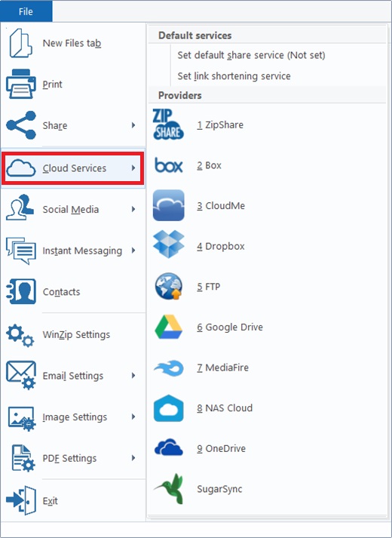The height and width of the screenshot is (538, 392).
Task: Click the New Files tab page icon
Action: (21, 43)
